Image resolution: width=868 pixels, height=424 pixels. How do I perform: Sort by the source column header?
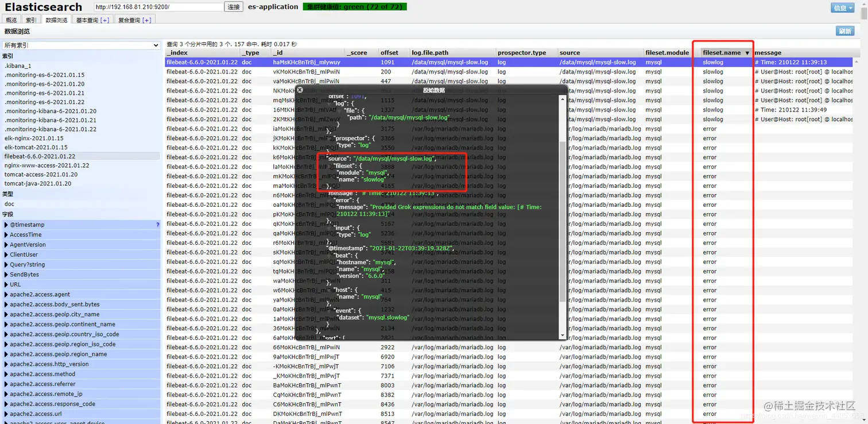601,53
